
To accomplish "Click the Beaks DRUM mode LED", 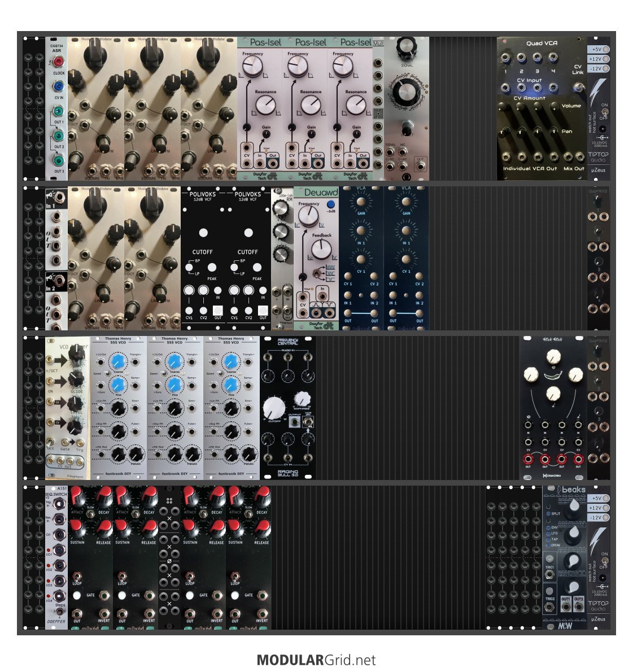I will [x=548, y=546].
